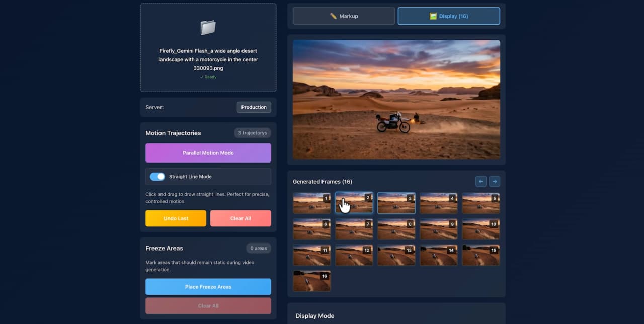644x324 pixels.
Task: Click the large desert motorcycle preview image
Action: pyautogui.click(x=396, y=99)
